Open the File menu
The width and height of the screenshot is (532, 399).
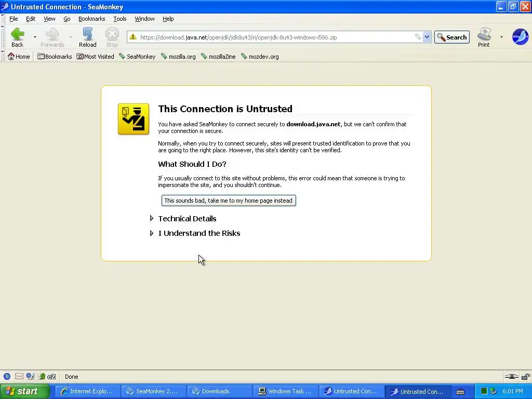(14, 19)
